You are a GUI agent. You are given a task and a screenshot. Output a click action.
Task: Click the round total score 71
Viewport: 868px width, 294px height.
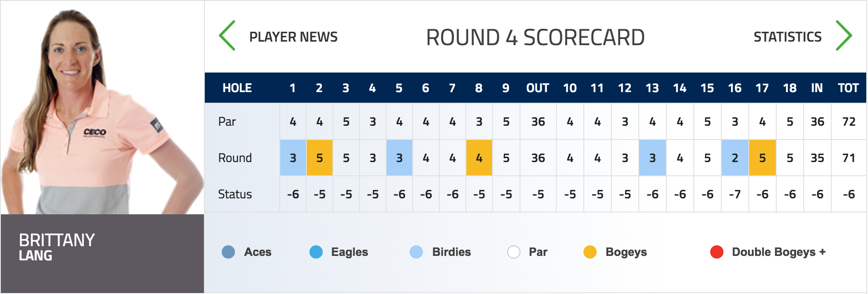coord(849,158)
